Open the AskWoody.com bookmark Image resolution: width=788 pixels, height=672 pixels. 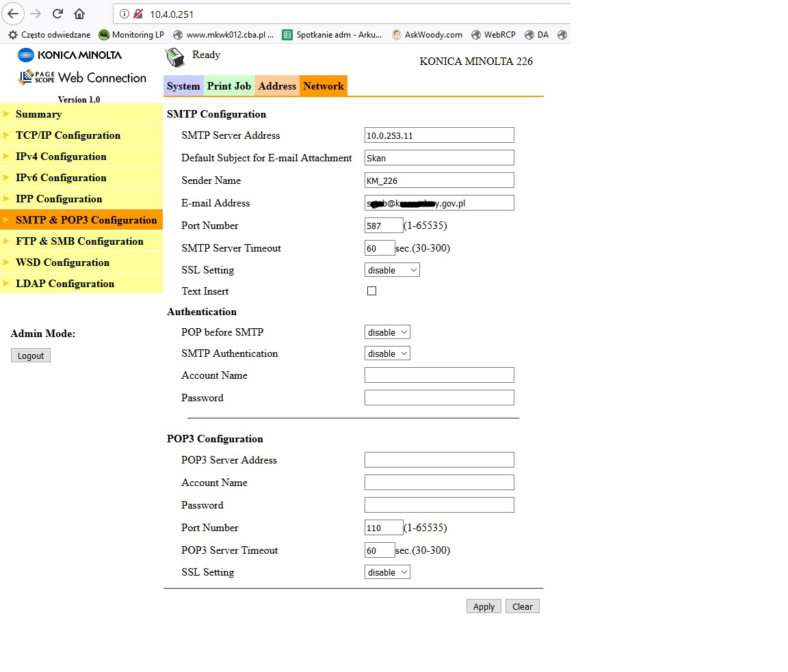[x=427, y=35]
